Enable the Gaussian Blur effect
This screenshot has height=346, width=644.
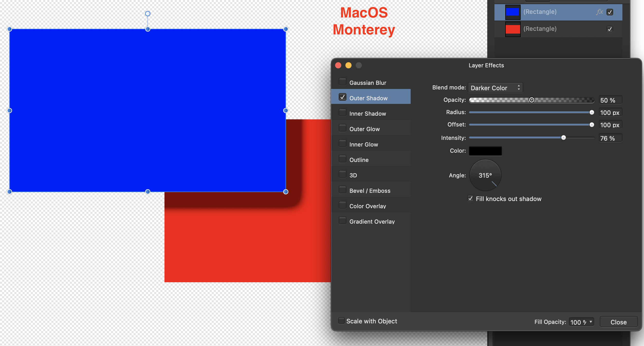tap(343, 81)
